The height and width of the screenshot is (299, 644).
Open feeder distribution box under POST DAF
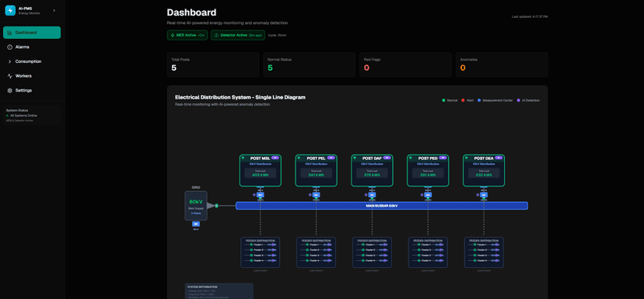372,252
